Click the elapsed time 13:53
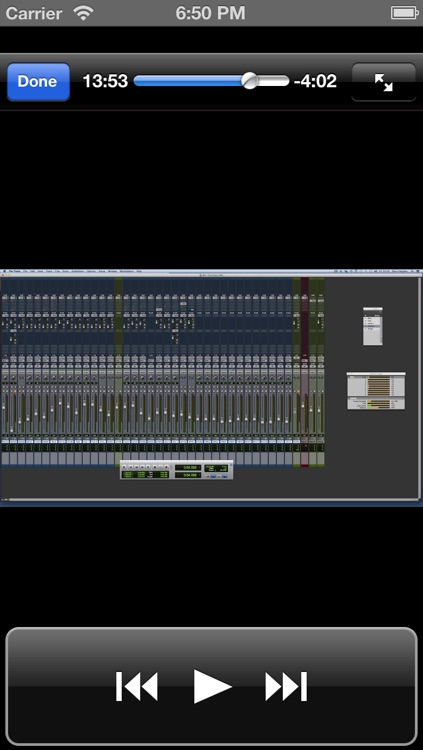 coord(105,81)
